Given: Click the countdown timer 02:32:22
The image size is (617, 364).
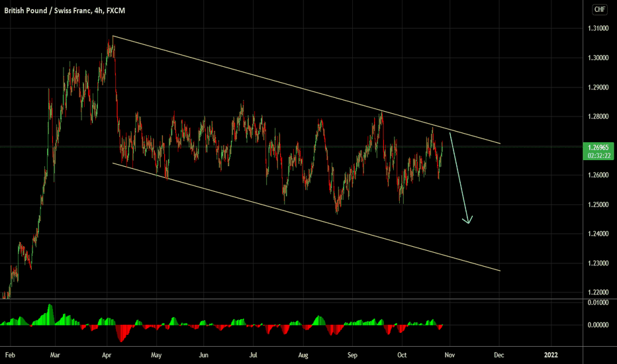Looking at the screenshot, I should (x=598, y=156).
